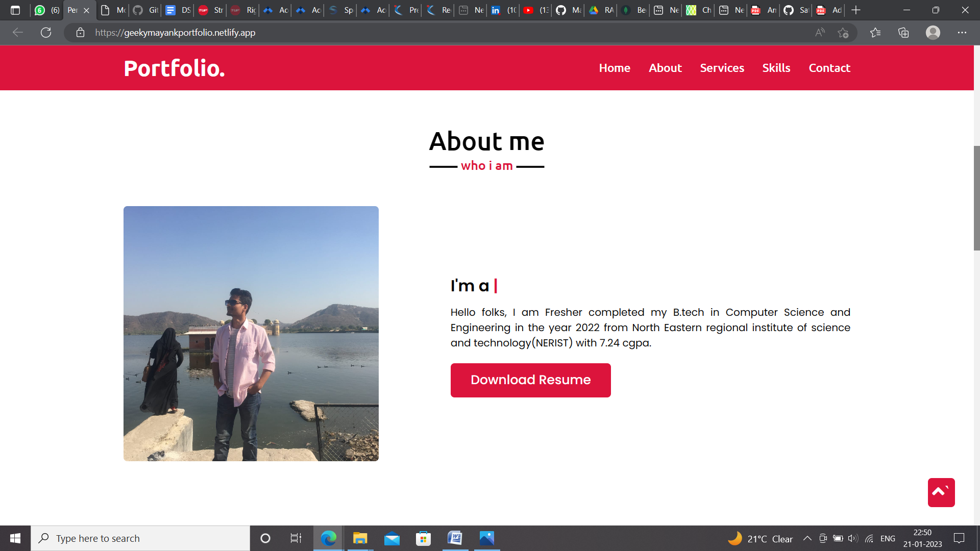Viewport: 980px width, 551px height.
Task: Open Cortana circle icon on taskbar
Action: (265, 538)
